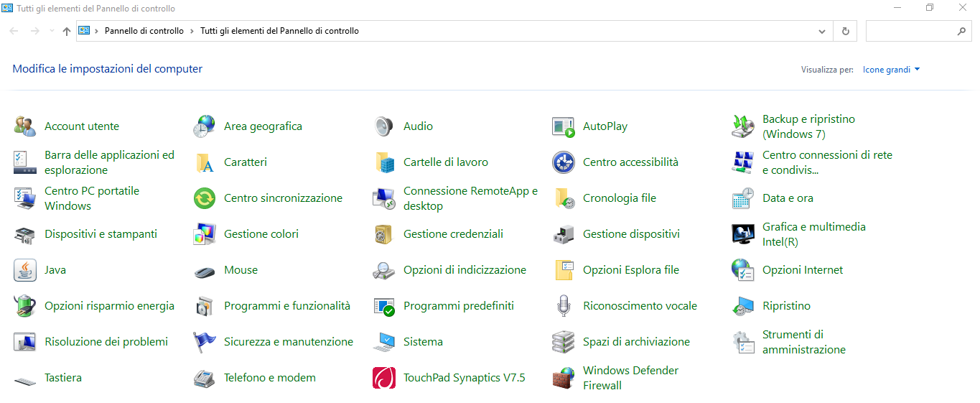Select Pannello di controllo breadcrumb
The height and width of the screenshot is (403, 980).
[144, 31]
